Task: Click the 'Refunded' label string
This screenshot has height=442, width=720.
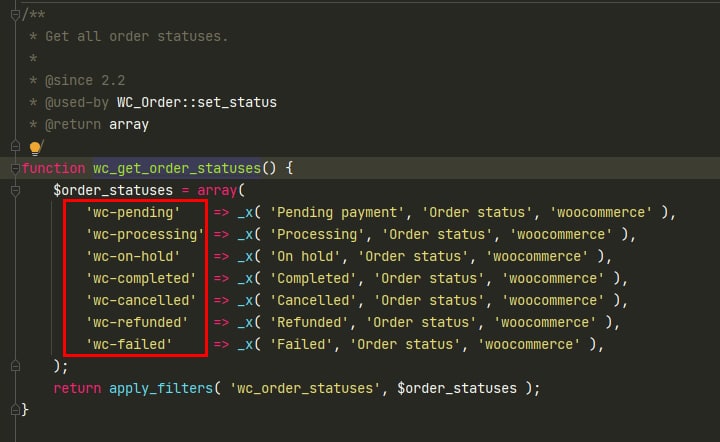Action: coord(309,322)
